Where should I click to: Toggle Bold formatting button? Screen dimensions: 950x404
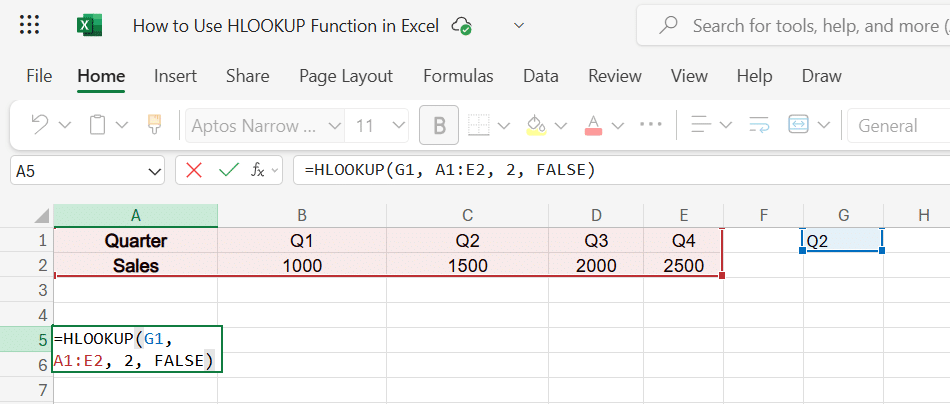tap(438, 125)
